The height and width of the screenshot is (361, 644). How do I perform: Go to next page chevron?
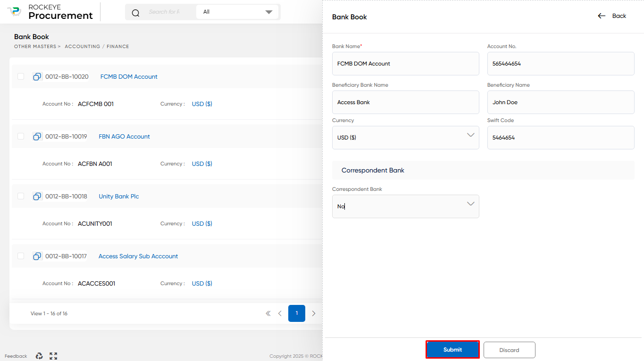pyautogui.click(x=314, y=313)
